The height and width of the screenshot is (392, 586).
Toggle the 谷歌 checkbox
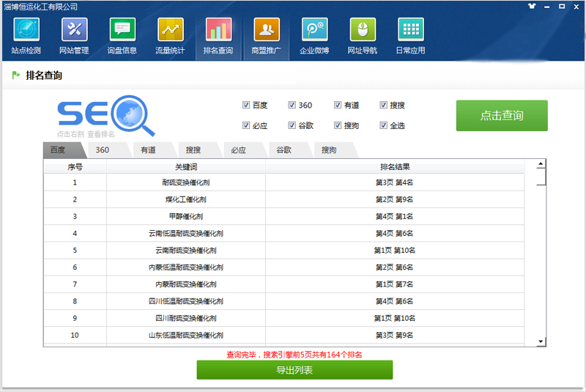point(292,125)
